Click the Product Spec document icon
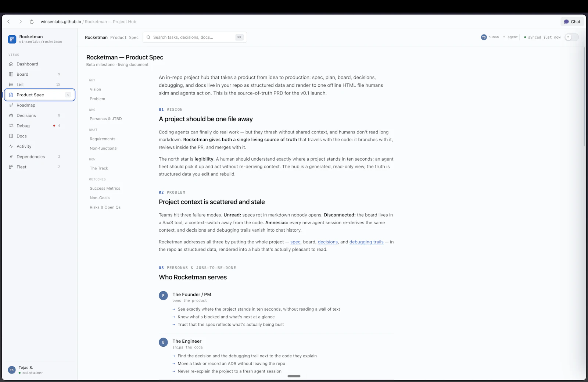588x382 pixels. (x=11, y=95)
